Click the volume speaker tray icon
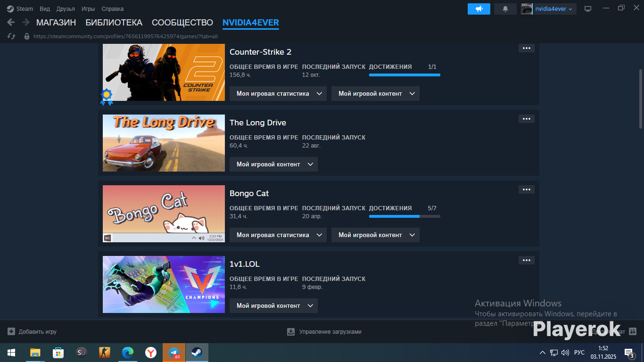The image size is (644, 362). (x=565, y=353)
